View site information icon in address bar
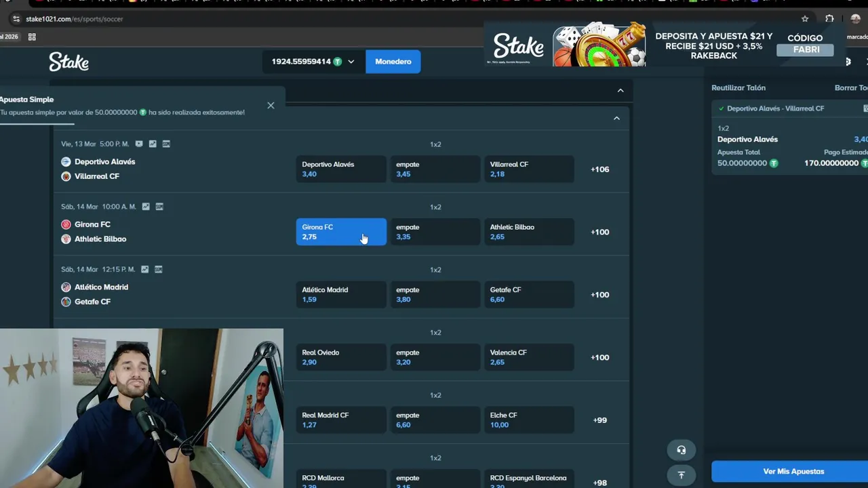The image size is (868, 488). tap(16, 19)
